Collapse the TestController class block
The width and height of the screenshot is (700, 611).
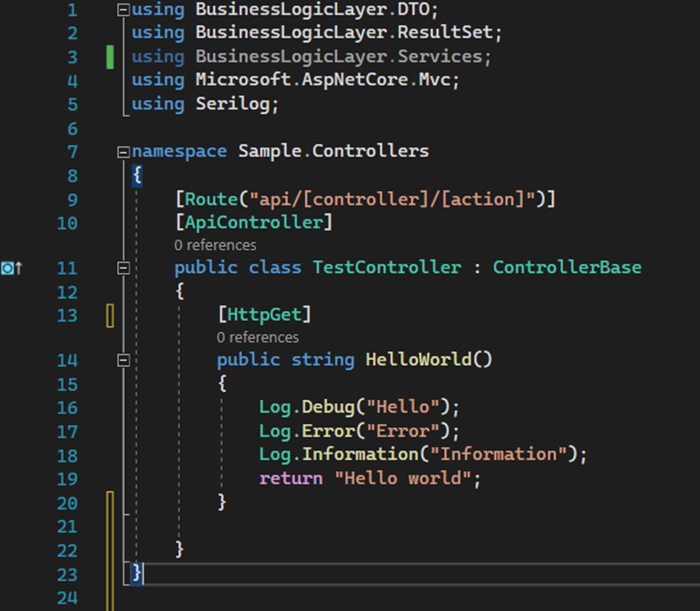(124, 268)
